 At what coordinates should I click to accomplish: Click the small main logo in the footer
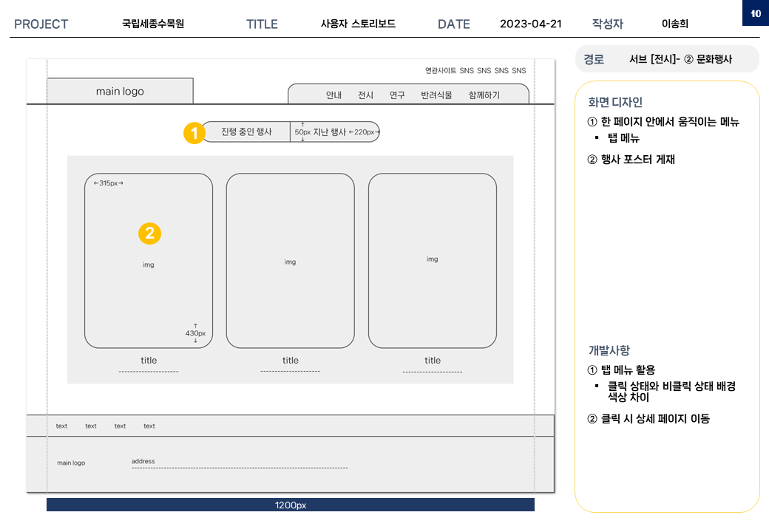coord(71,463)
